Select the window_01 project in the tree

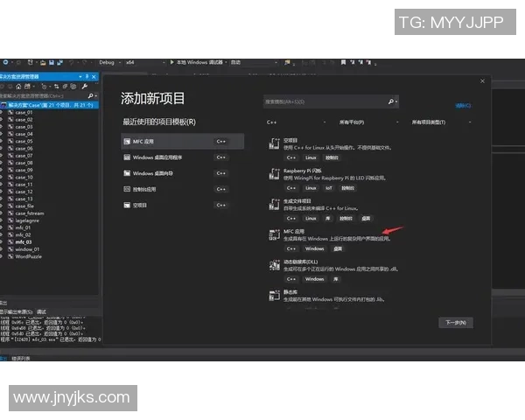click(x=27, y=249)
